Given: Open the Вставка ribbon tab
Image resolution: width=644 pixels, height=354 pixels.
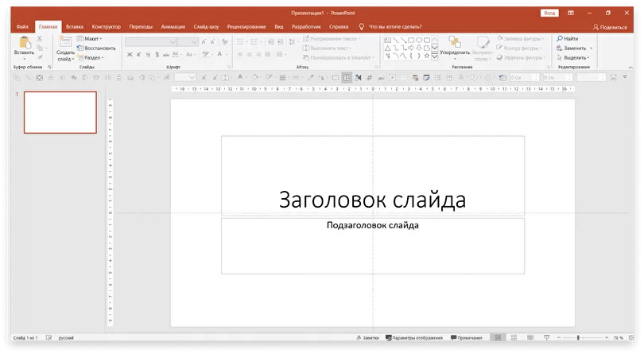Looking at the screenshot, I should point(75,26).
